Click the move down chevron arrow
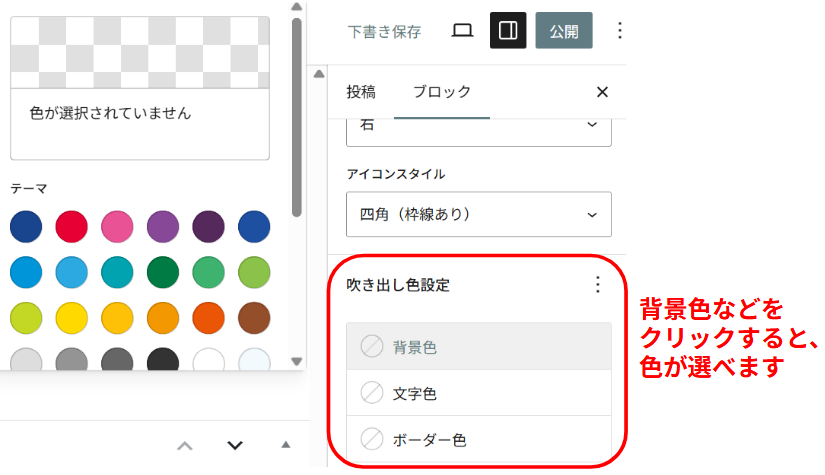 (235, 445)
